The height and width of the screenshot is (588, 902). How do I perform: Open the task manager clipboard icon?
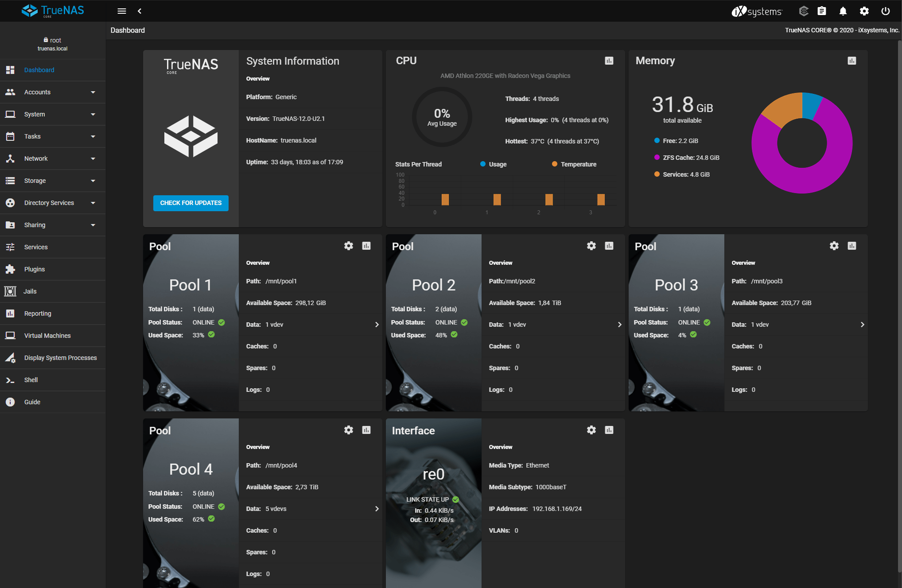pyautogui.click(x=822, y=11)
